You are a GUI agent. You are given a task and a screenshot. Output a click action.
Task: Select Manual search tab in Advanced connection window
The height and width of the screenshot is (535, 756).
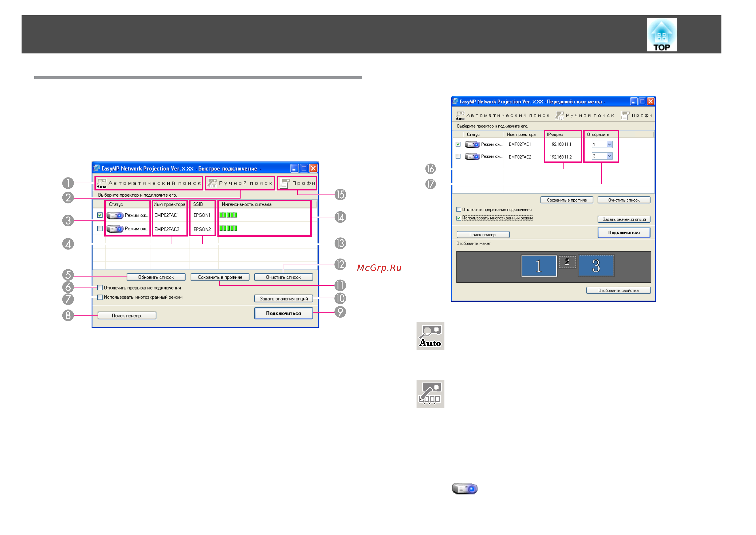coord(585,116)
